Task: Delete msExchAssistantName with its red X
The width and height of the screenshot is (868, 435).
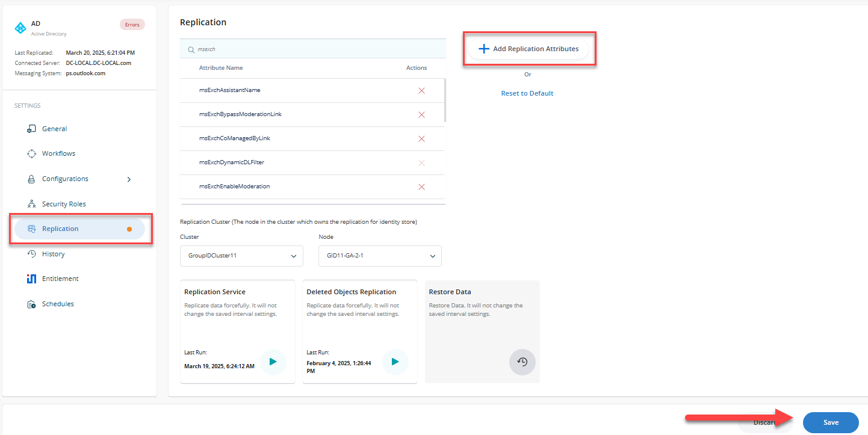Action: point(421,90)
